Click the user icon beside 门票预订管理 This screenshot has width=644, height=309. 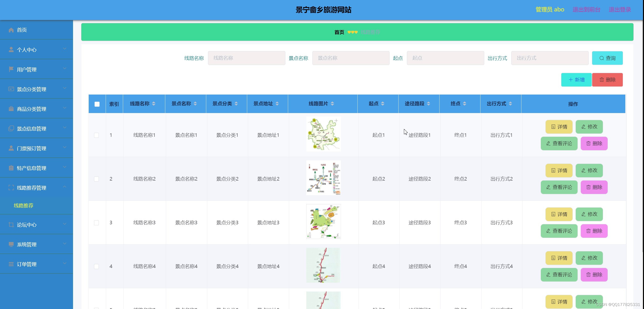tap(11, 148)
